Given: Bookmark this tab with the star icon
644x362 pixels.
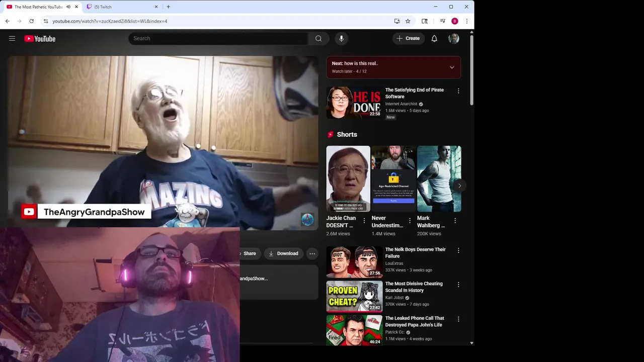Looking at the screenshot, I should pyautogui.click(x=408, y=21).
